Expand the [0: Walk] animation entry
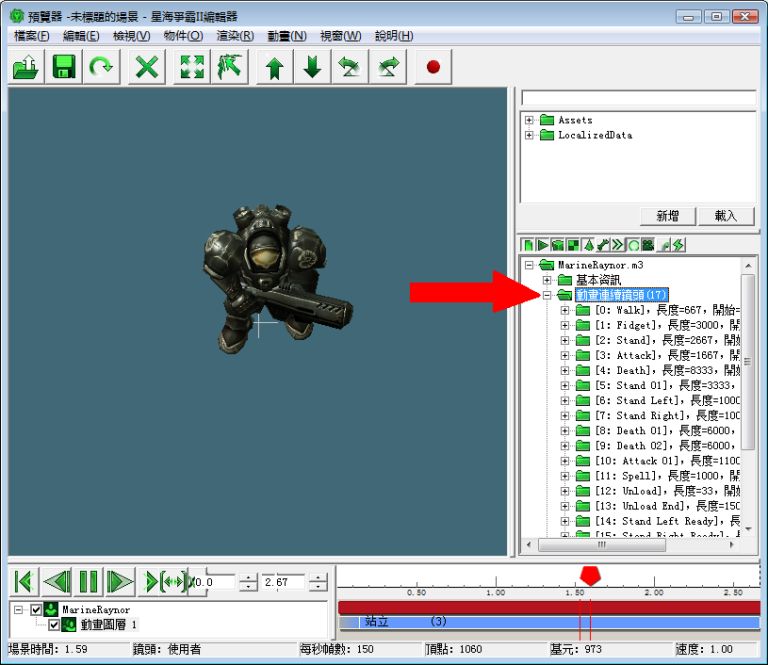 [565, 310]
